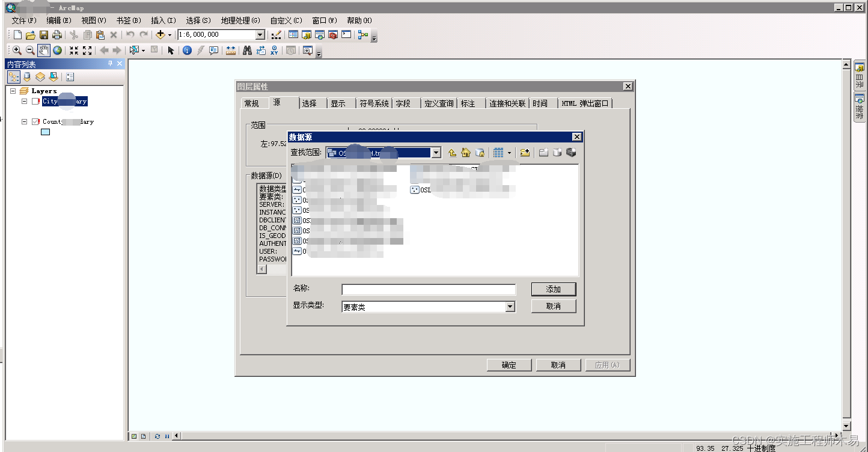868x452 pixels.
Task: Click New Folder icon in data source dialog
Action: click(543, 153)
